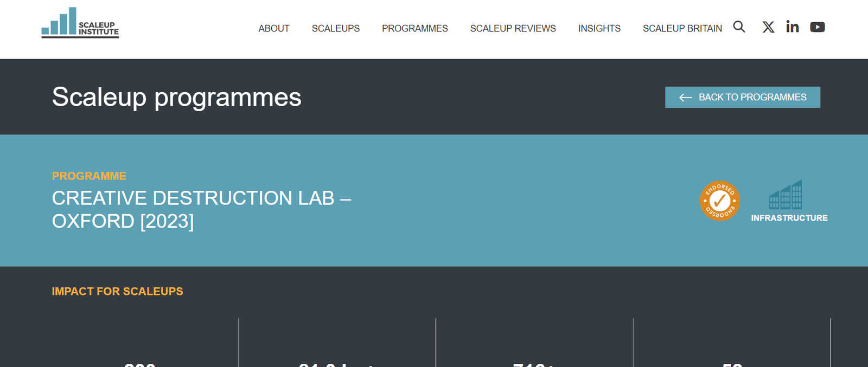Select SCALEUPS in the navigation bar

335,28
